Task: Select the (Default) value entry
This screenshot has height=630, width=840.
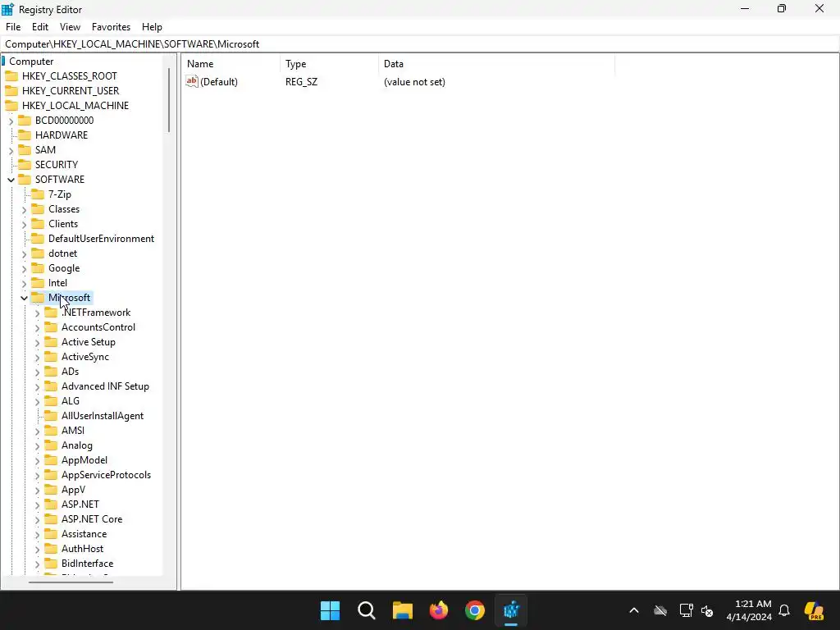Action: [x=218, y=82]
